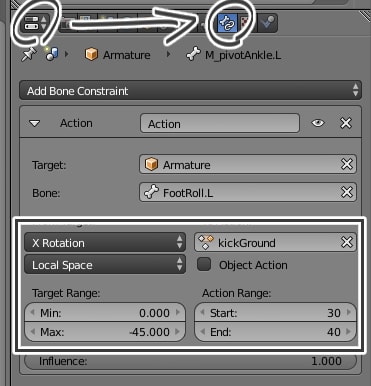Screen dimensions: 371x386
Task: Select the Bone Constraints properties tab
Action: 227,23
